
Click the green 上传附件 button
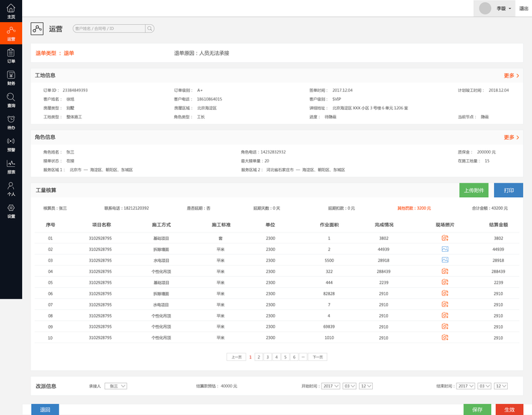pos(474,190)
